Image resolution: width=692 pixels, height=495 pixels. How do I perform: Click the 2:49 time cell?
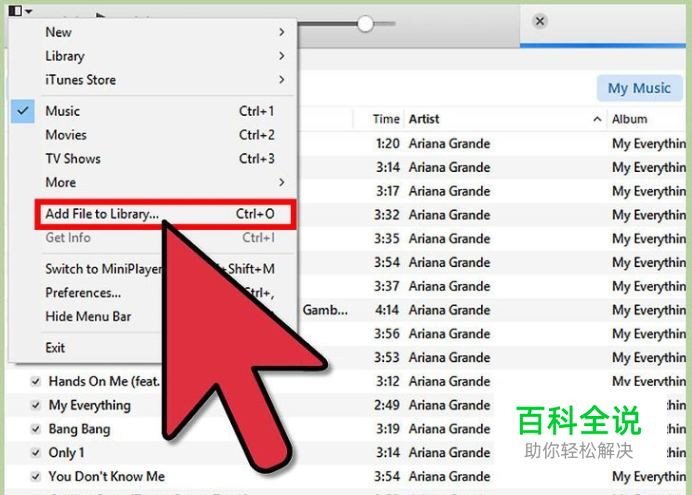(x=387, y=405)
